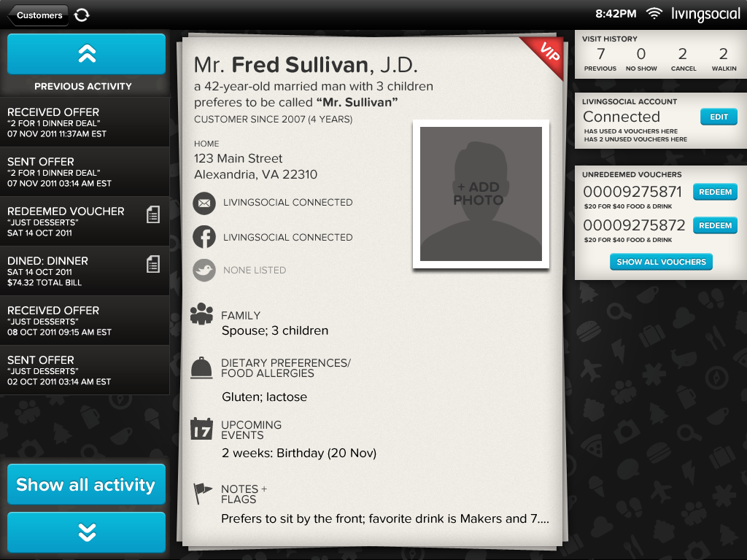Image resolution: width=747 pixels, height=560 pixels.
Task: Open receipt icon on Dined: Dinner entry
Action: tap(153, 264)
